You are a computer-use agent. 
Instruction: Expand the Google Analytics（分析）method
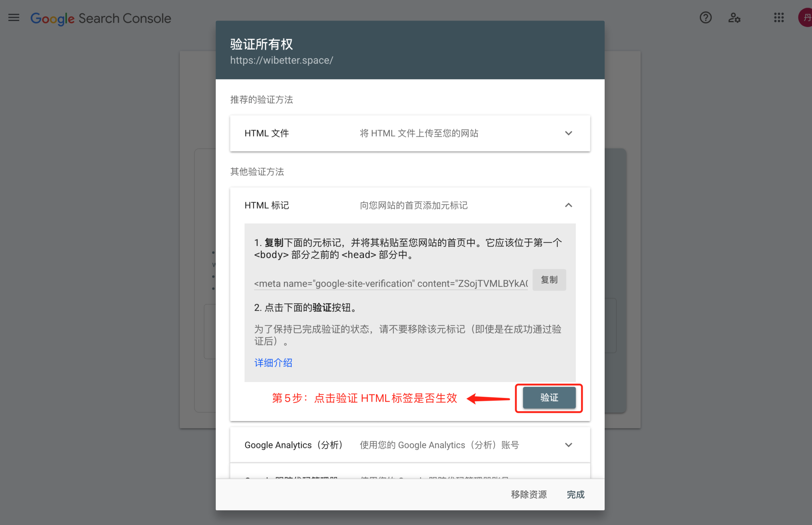coord(569,445)
